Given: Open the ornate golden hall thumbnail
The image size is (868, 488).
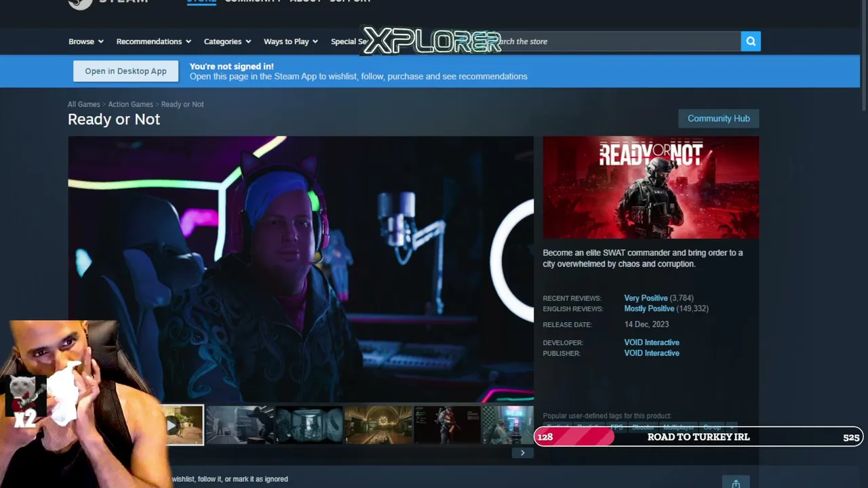Looking at the screenshot, I should click(378, 425).
